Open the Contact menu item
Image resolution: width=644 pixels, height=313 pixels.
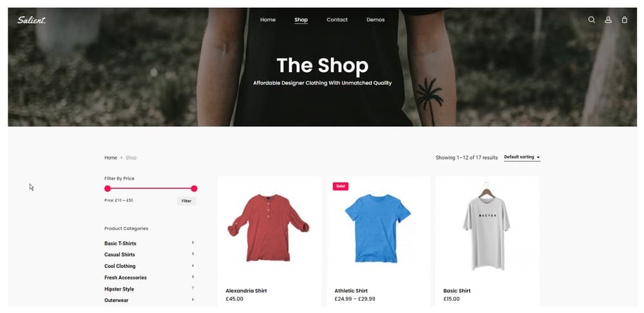pyautogui.click(x=337, y=20)
